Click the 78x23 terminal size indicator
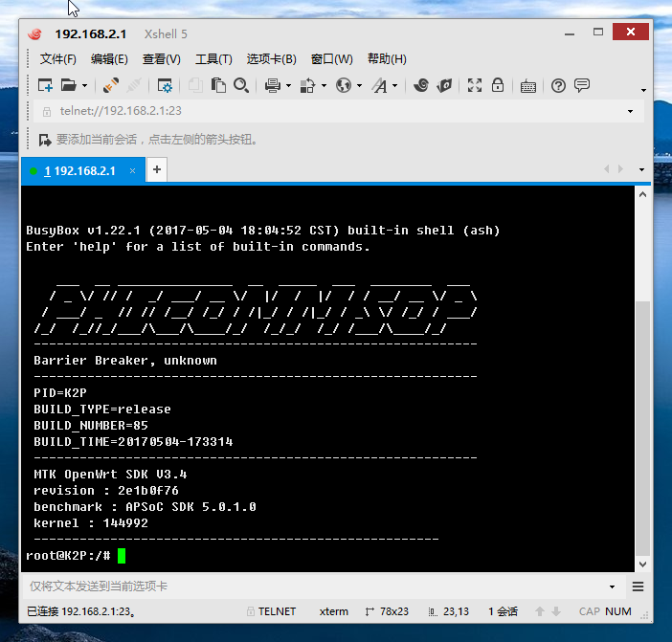This screenshot has height=642, width=672. click(x=387, y=611)
